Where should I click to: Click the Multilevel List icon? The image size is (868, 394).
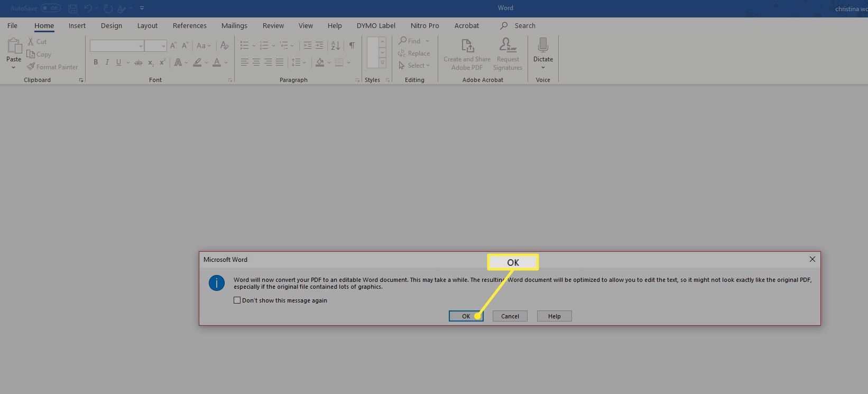pyautogui.click(x=284, y=45)
